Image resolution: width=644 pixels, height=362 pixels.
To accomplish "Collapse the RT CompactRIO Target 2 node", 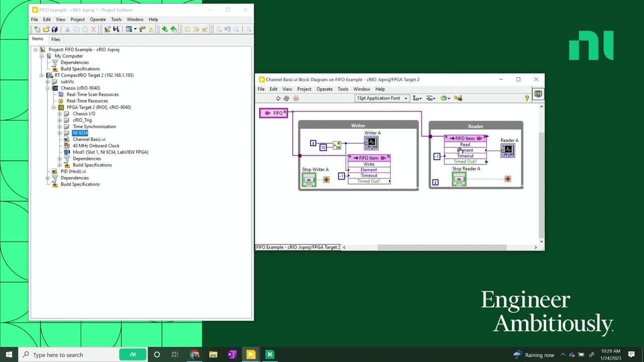I will [x=42, y=75].
